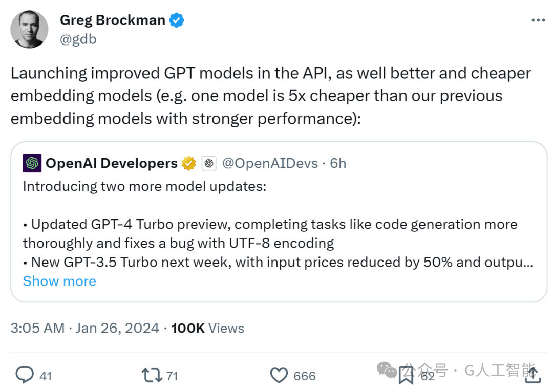The height and width of the screenshot is (392, 553).
Task: Click the 3:05 AM Jan 26, 2024 timestamp
Action: pos(84,328)
